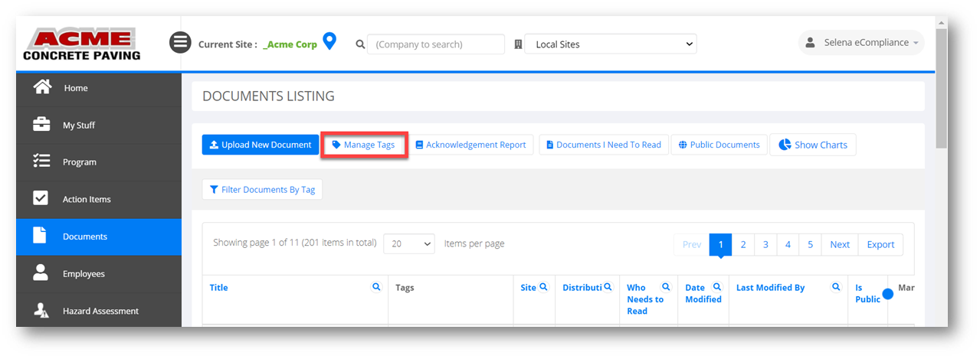Click the Site column search icon
The image size is (980, 359).
coord(543,287)
